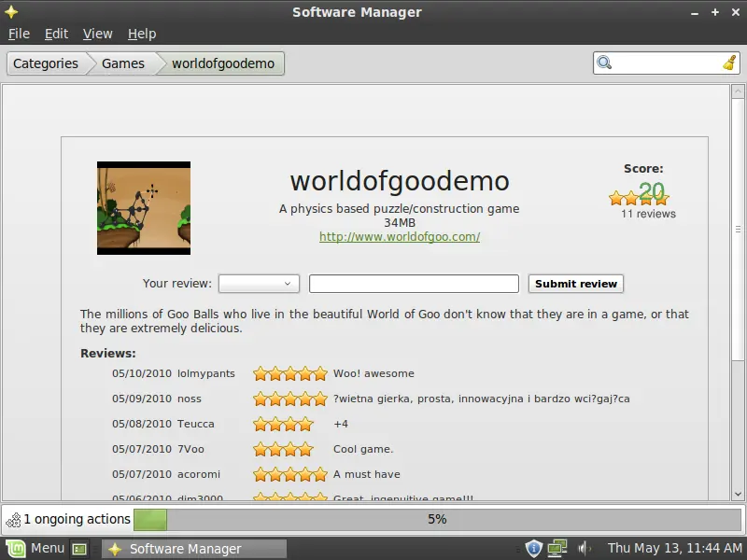
Task: Click the network connection tray icon
Action: pos(557,548)
